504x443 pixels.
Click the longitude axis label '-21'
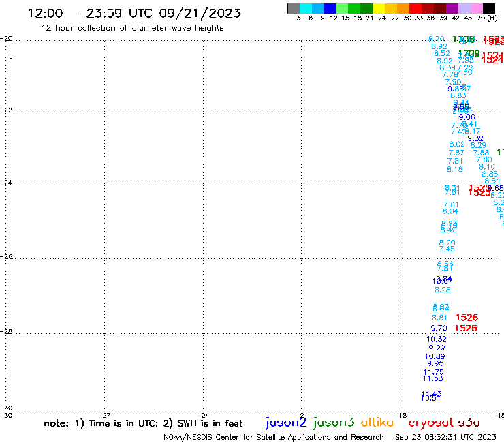tap(301, 415)
